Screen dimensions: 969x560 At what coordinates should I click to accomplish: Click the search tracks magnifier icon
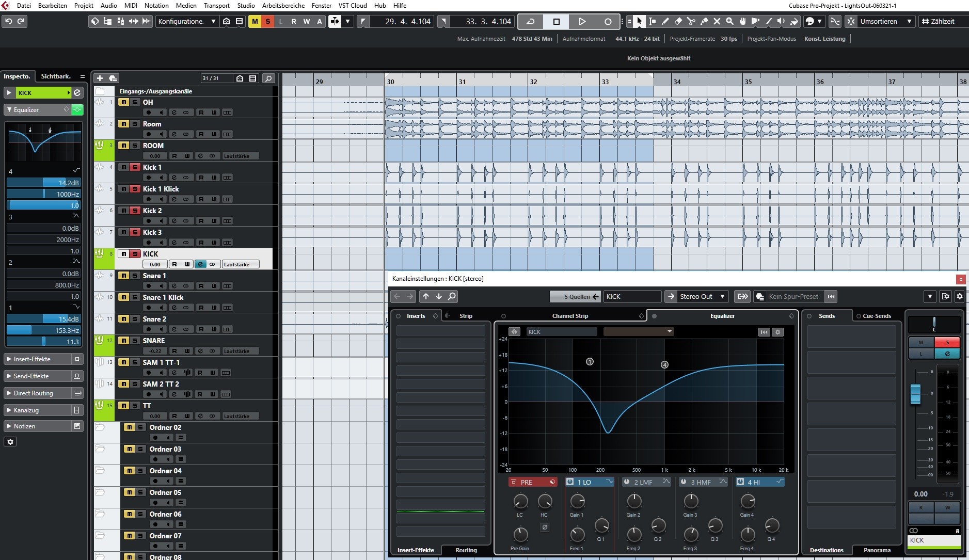click(x=268, y=78)
